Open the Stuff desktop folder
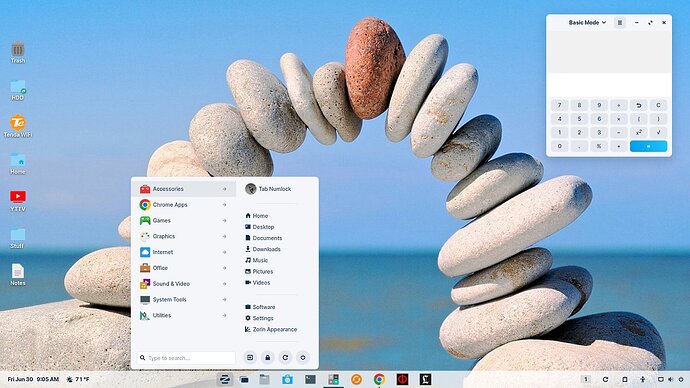 tap(18, 238)
